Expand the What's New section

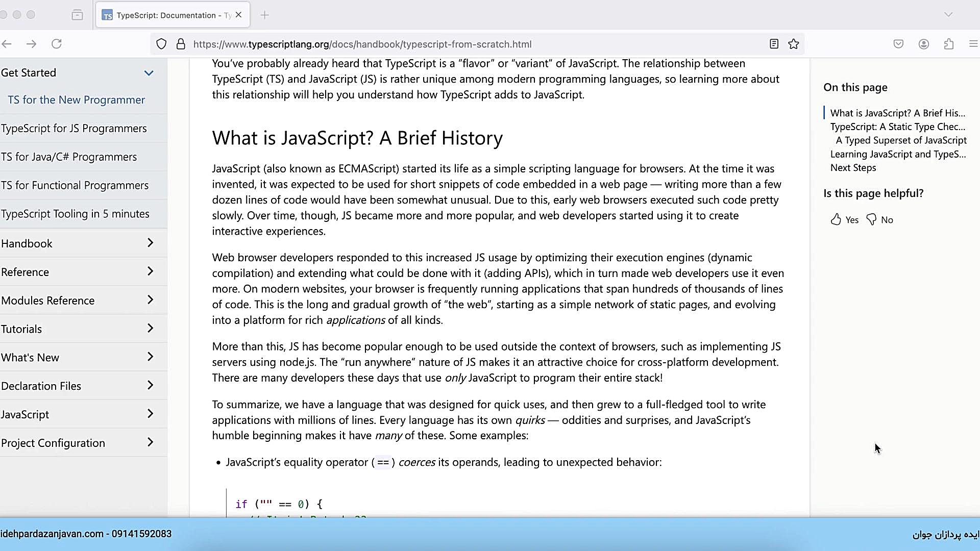84,358
